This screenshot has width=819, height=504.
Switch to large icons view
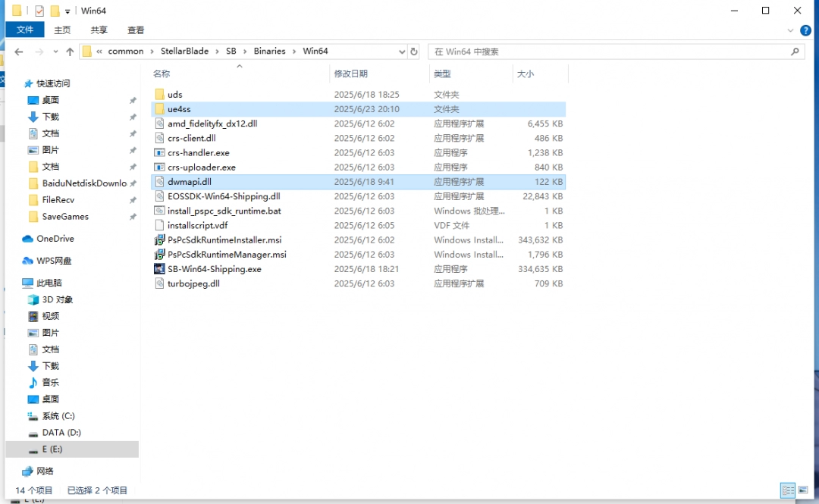click(x=802, y=490)
